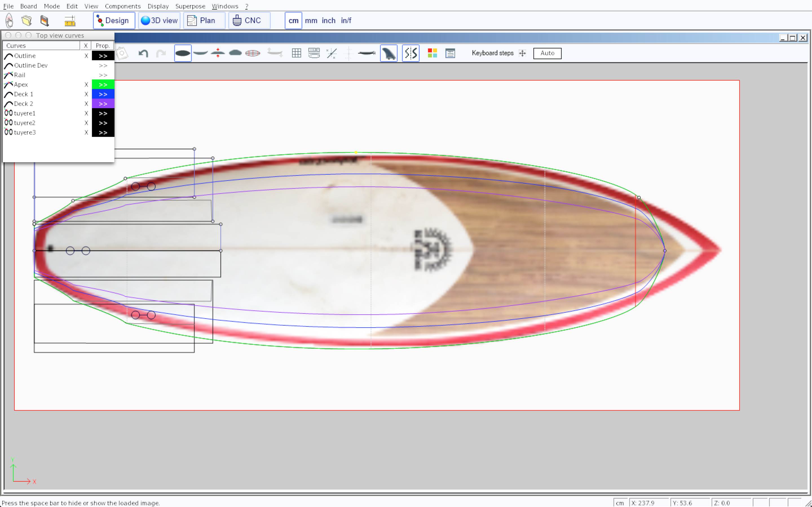Click the undo arrow icon
The image size is (812, 507).
click(x=143, y=53)
